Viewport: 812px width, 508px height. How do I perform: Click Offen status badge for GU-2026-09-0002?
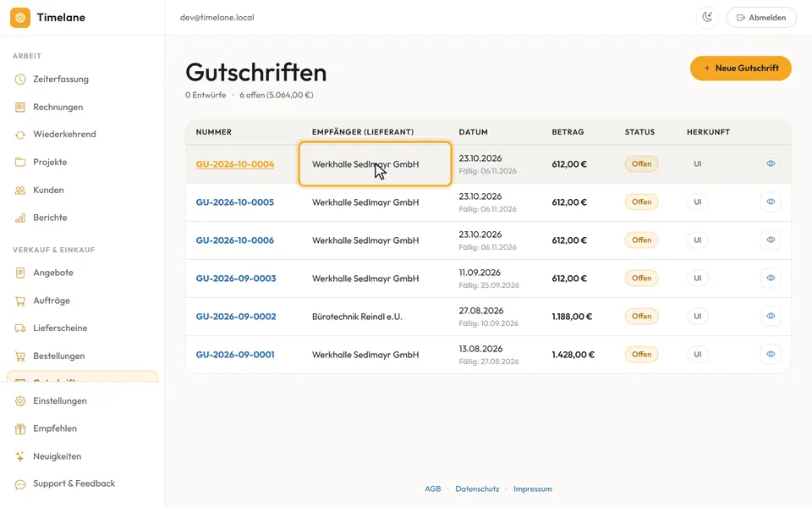pyautogui.click(x=642, y=316)
